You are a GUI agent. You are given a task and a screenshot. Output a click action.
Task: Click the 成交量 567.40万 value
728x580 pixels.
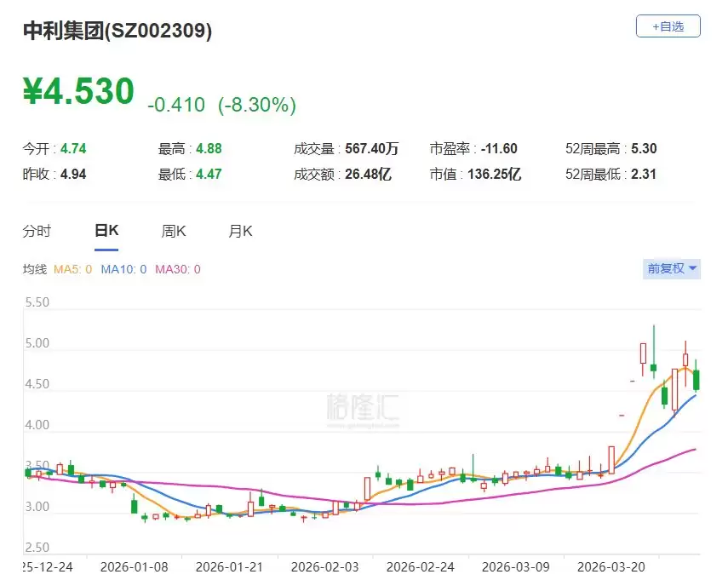[x=372, y=148]
